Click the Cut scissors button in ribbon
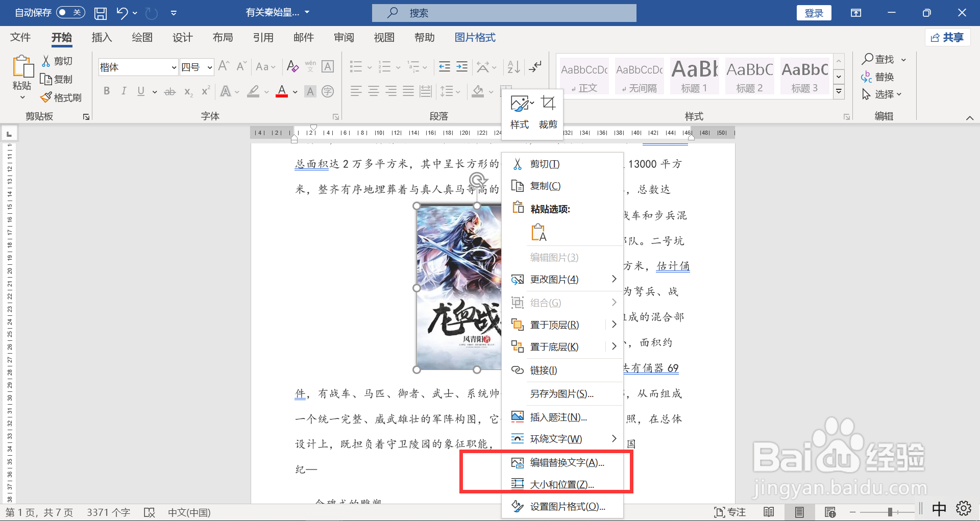Image resolution: width=980 pixels, height=521 pixels. (x=57, y=61)
